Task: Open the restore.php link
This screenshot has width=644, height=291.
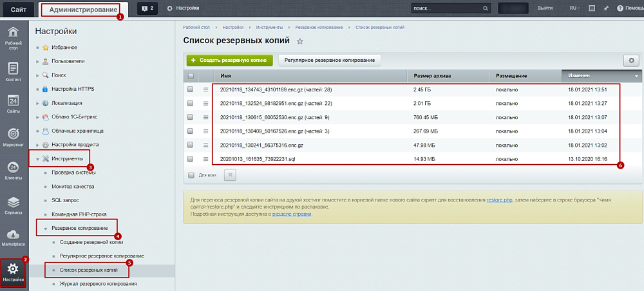Action: 500,200
